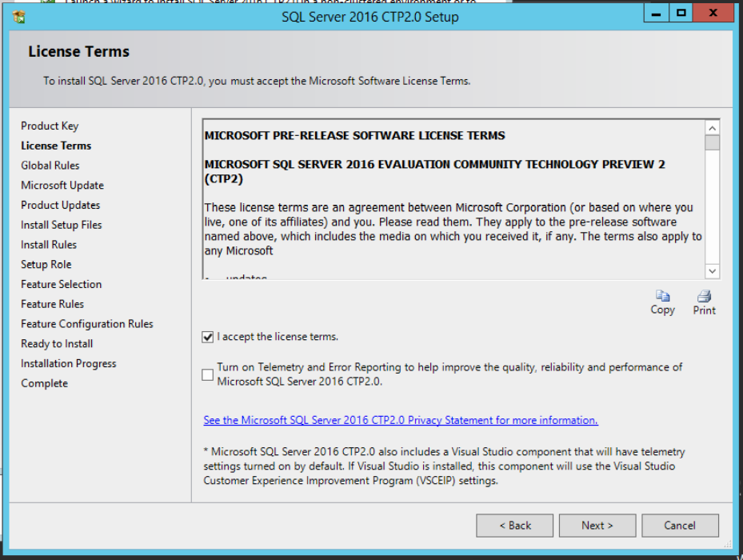Click the window resize grip in bottom corner
This screenshot has height=560, width=743.
tap(728, 544)
